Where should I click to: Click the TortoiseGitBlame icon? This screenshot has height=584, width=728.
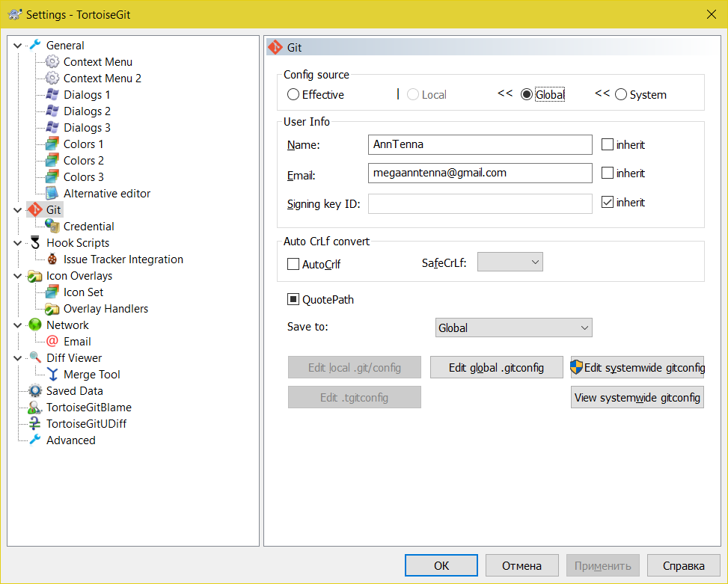tap(34, 408)
